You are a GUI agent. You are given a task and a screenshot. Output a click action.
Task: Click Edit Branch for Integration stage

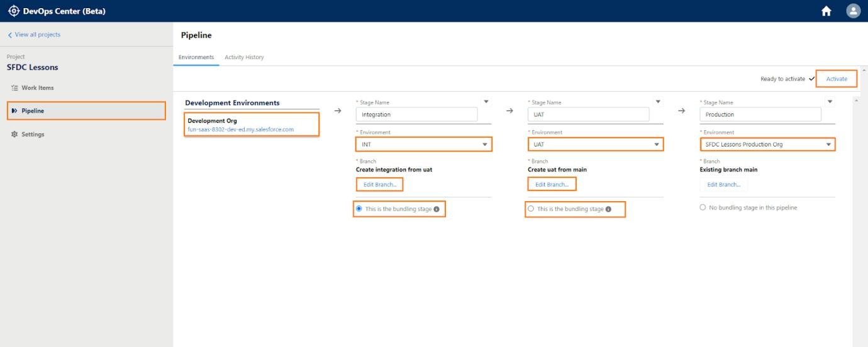tap(380, 185)
